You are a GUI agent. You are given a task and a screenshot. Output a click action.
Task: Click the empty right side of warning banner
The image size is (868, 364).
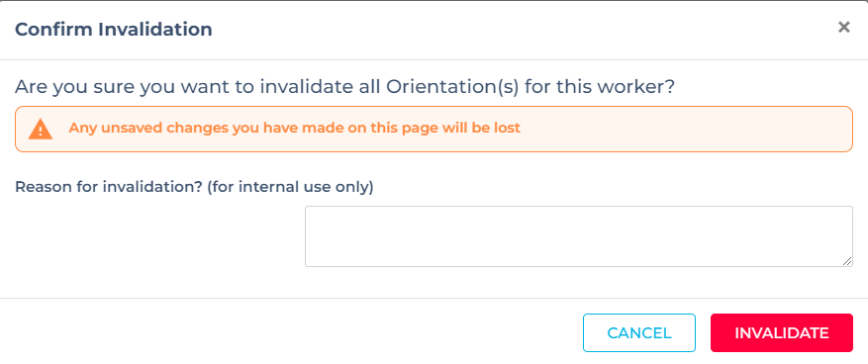point(687,129)
